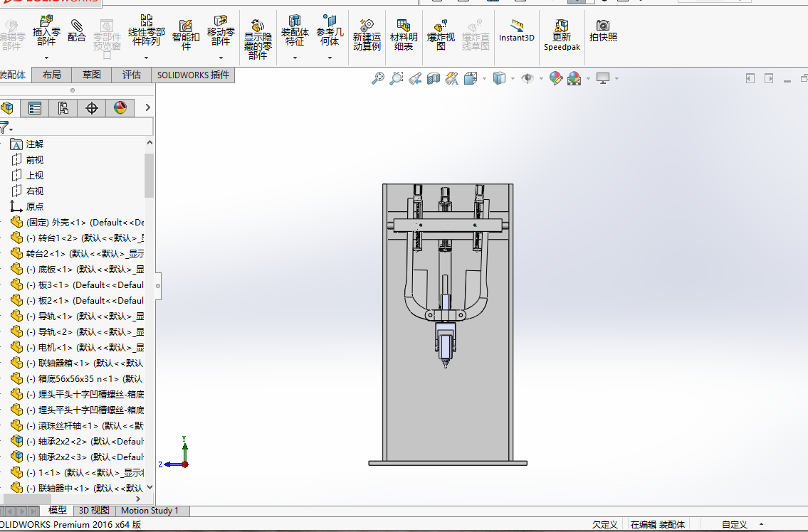Viewport: 808px width, 532px height.
Task: Click the filter funnel dropdown in tree
Action: 6,127
